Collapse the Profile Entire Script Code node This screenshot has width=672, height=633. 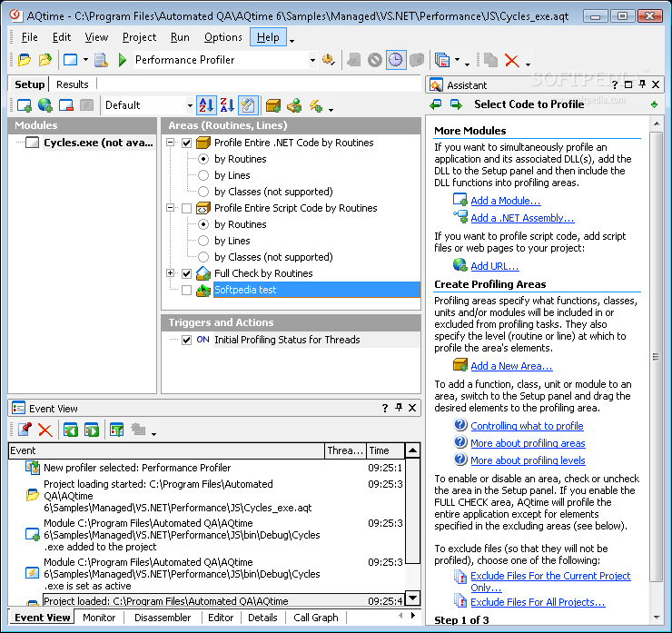point(170,208)
